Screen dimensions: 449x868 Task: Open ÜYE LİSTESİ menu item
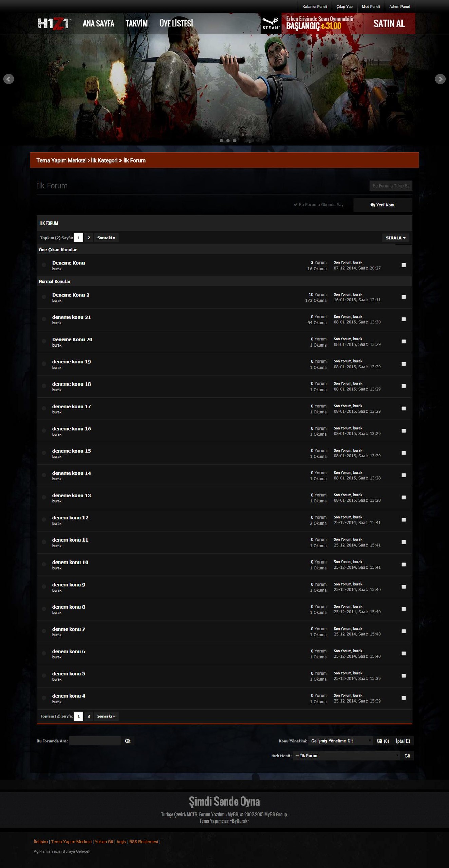tap(176, 23)
